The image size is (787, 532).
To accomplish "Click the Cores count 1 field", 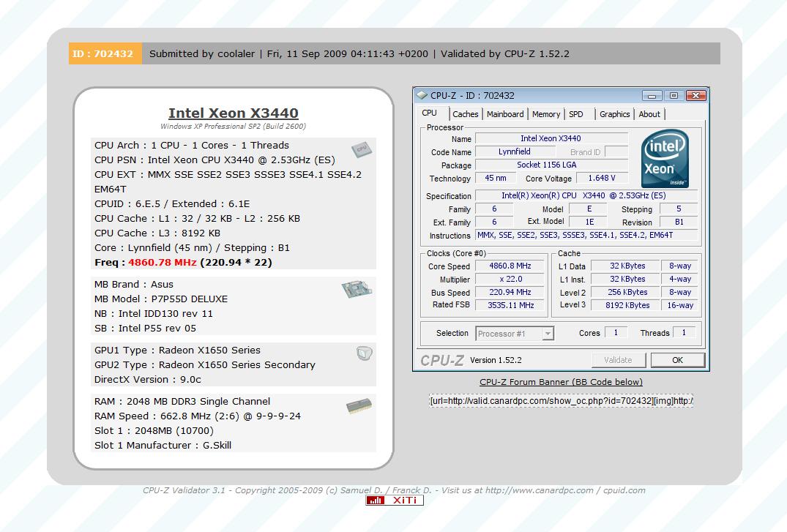I will (x=616, y=332).
